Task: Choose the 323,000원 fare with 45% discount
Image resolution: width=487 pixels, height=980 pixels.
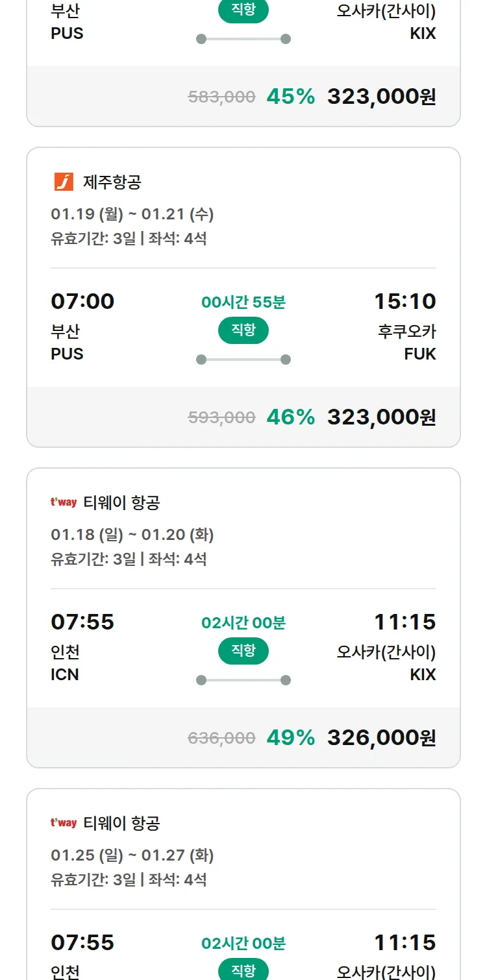Action: pyautogui.click(x=381, y=97)
